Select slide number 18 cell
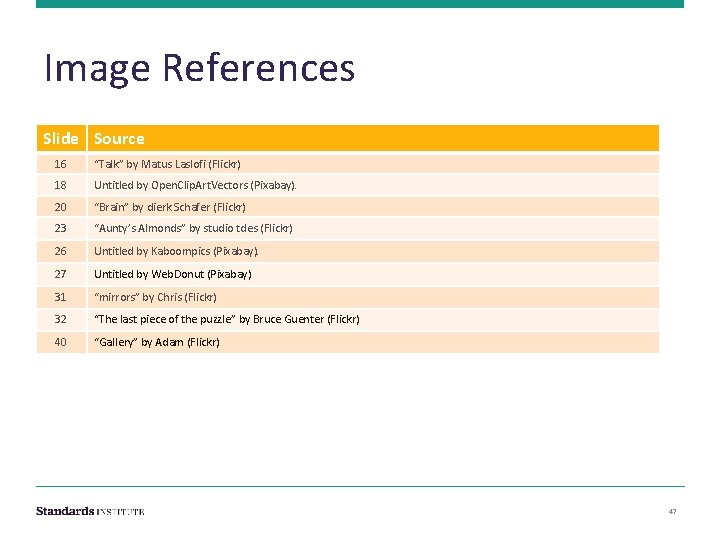The height and width of the screenshot is (540, 720). pyautogui.click(x=61, y=186)
